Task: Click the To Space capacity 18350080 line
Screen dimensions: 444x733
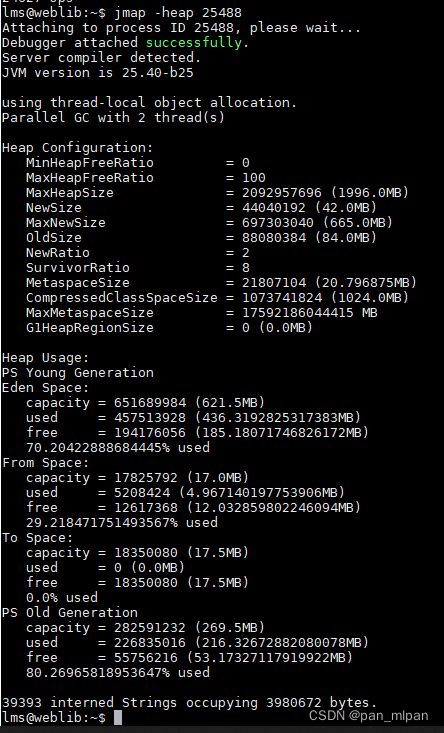Action: (137, 553)
